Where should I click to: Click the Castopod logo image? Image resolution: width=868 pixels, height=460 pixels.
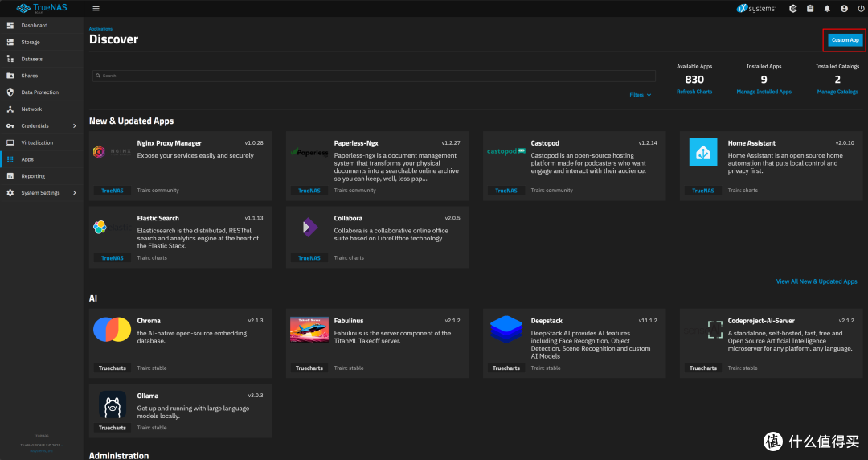[506, 151]
